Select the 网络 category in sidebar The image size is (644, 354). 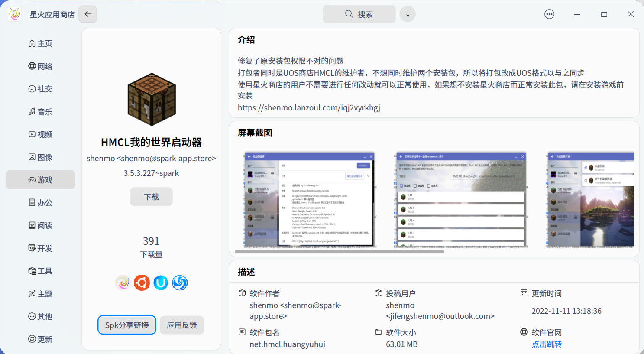pos(41,66)
